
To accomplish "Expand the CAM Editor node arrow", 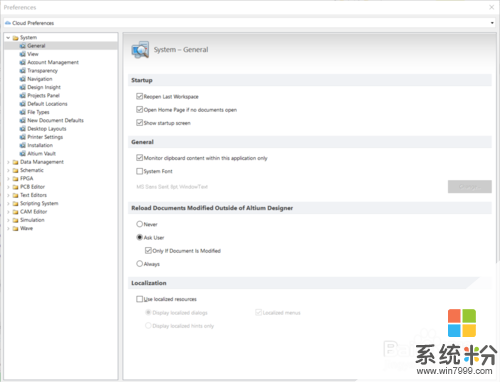I will pos(8,212).
